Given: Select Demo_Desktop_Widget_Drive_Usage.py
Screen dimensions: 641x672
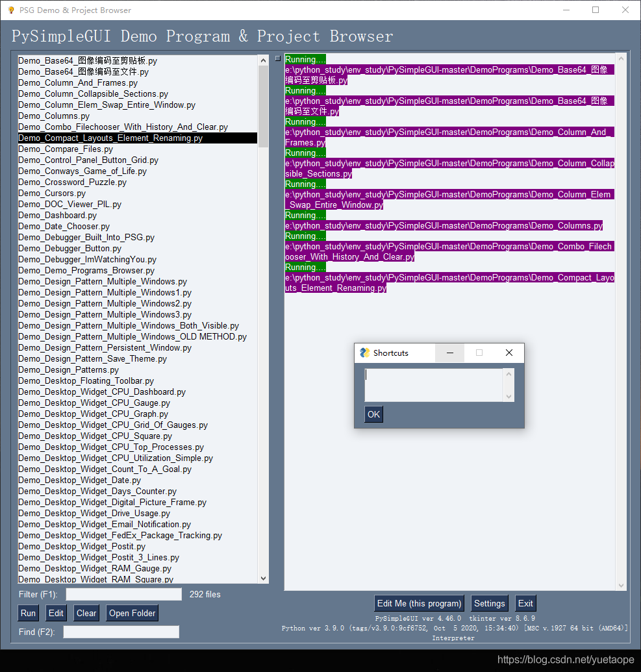Looking at the screenshot, I should (137, 514).
